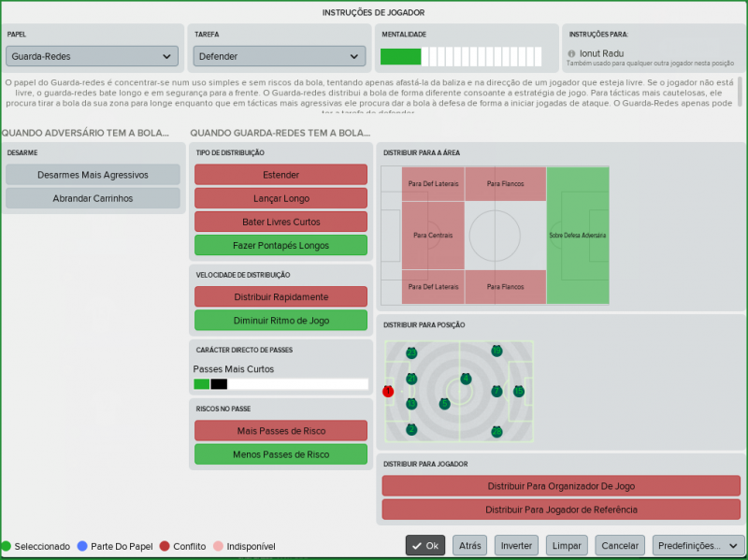
Task: Select the red highlighted goalkeeper in position grid
Action: point(388,392)
